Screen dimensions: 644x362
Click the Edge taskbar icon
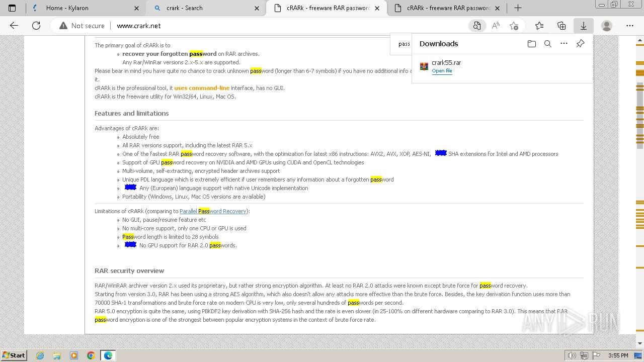pyautogui.click(x=108, y=355)
